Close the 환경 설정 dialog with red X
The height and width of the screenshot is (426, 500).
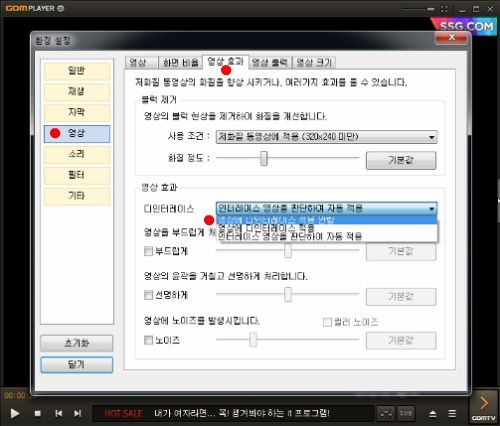point(451,37)
